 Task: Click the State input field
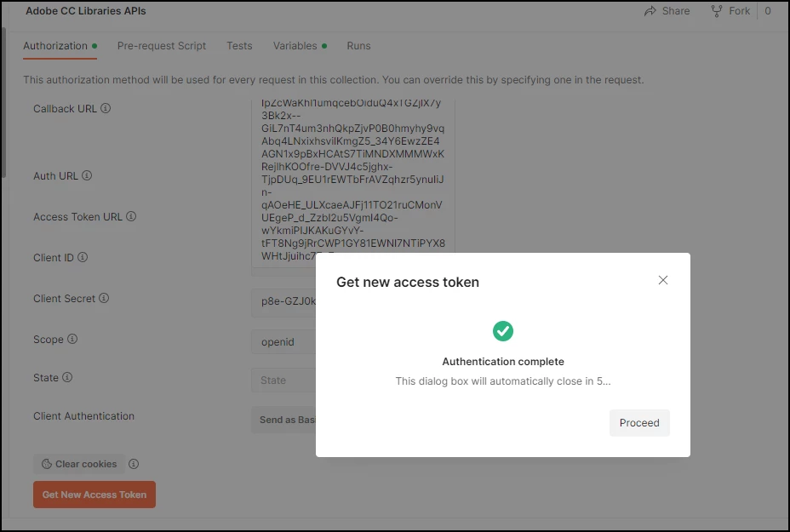pos(283,380)
